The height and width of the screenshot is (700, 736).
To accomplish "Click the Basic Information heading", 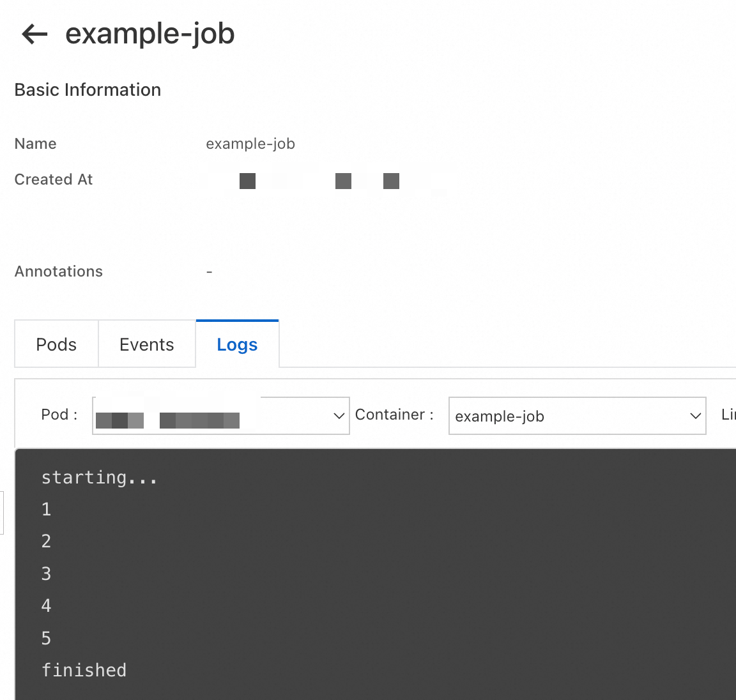I will pos(88,90).
